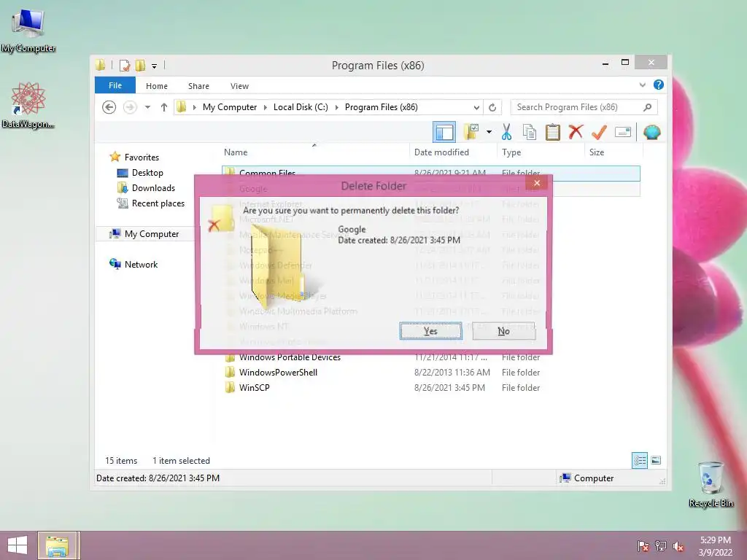Open the Quick Access Toolbar dropdown
This screenshot has height=560, width=747.
click(x=154, y=66)
